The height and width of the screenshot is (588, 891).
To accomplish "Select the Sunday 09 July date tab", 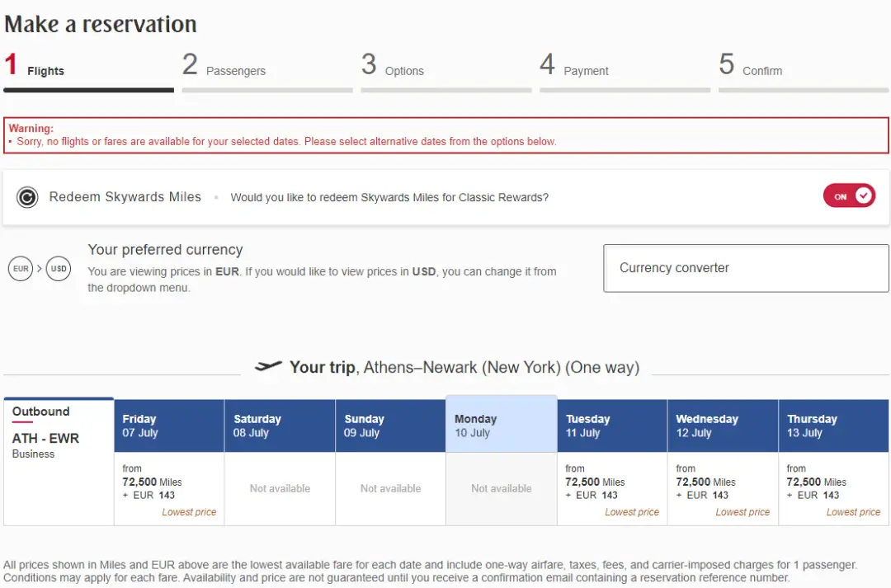I will [x=390, y=426].
